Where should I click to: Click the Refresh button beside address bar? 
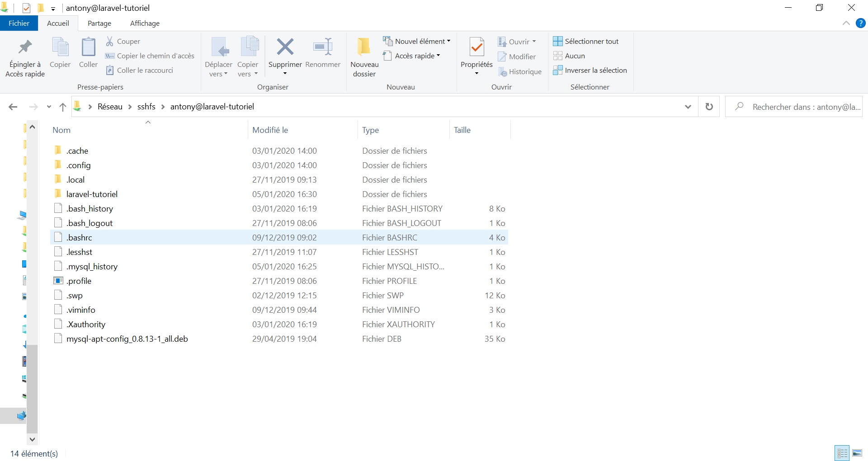tap(709, 107)
